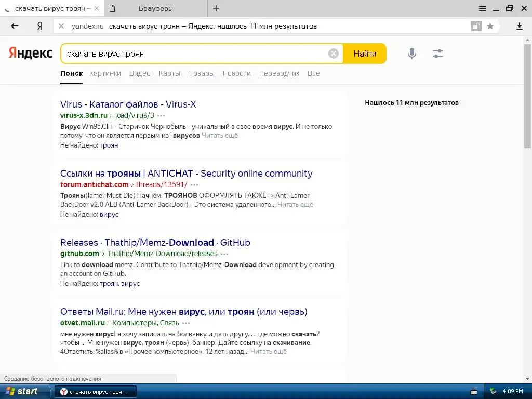
Task: Switch to Товары tab
Action: pyautogui.click(x=202, y=73)
